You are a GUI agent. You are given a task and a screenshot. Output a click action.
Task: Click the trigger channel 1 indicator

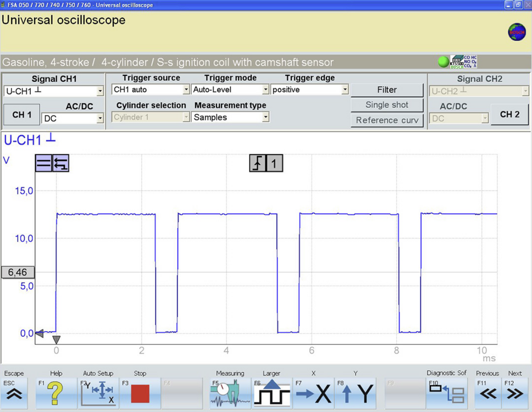274,163
